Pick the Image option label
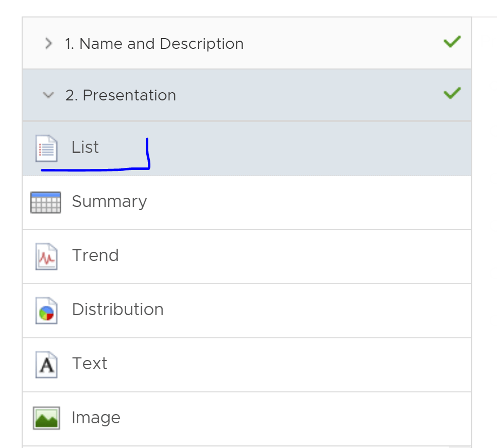The image size is (497, 448). click(x=96, y=418)
